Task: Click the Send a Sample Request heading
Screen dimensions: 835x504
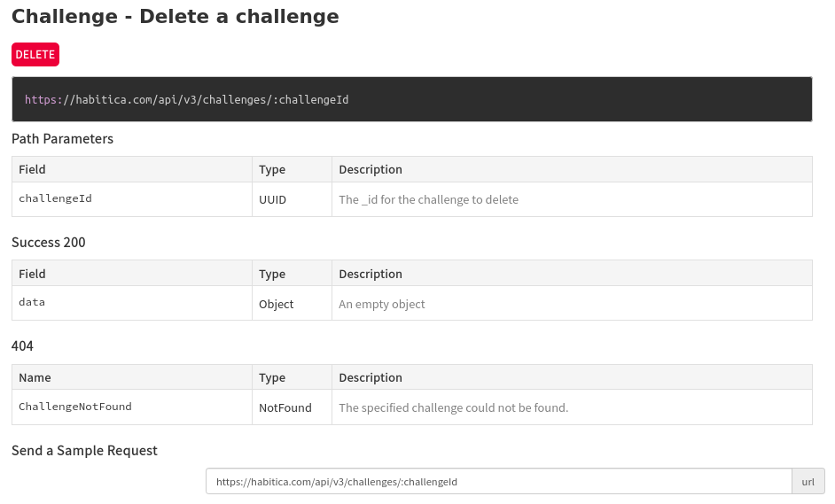Action: pyautogui.click(x=84, y=450)
